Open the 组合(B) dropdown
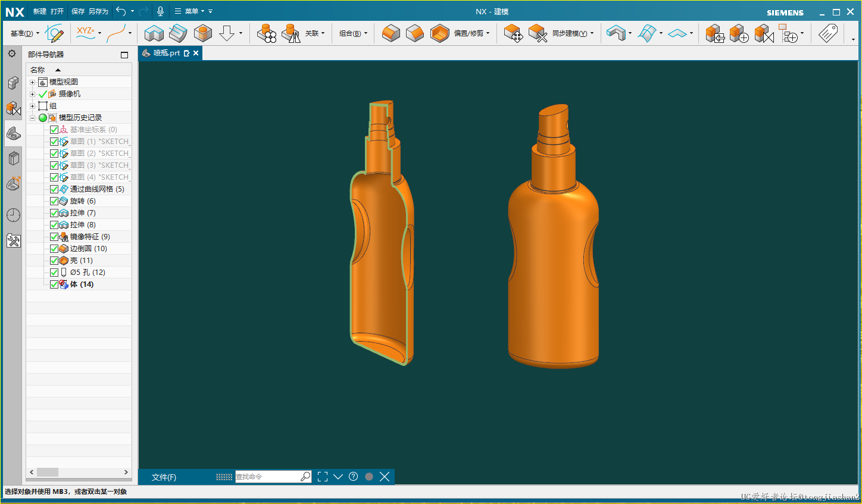862x504 pixels. pos(354,33)
